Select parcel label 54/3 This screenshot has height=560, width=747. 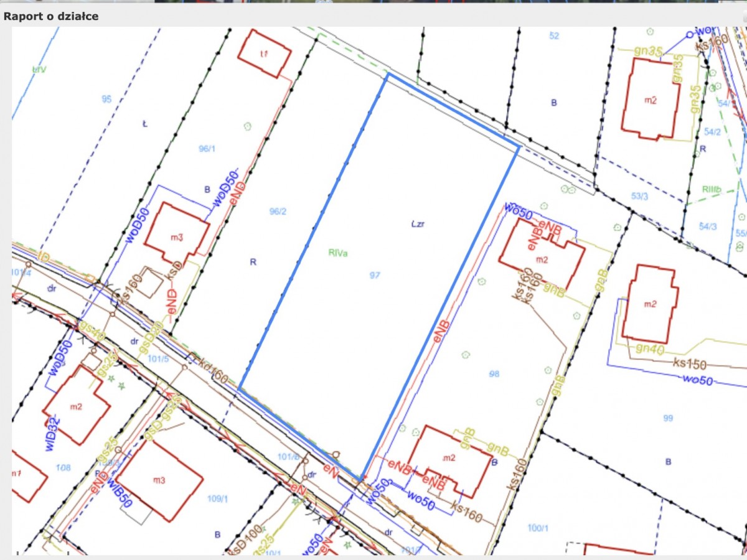(x=708, y=226)
